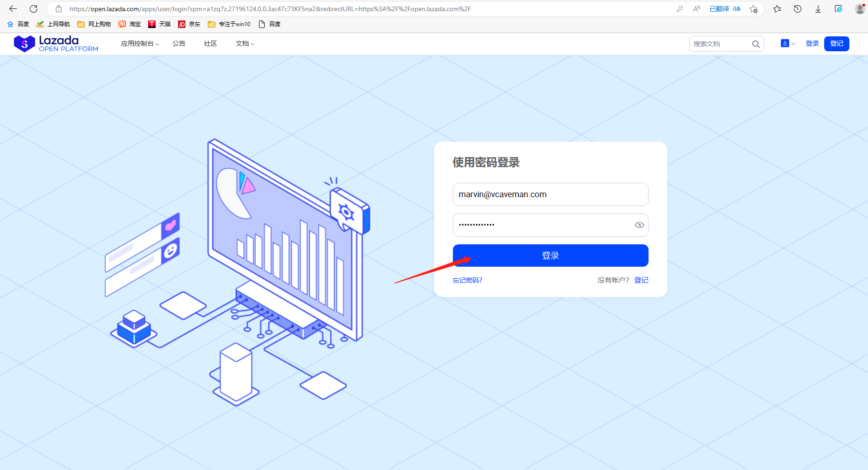Click the search magnifier icon in docs search
Viewport: 868px width, 470px height.
point(756,44)
